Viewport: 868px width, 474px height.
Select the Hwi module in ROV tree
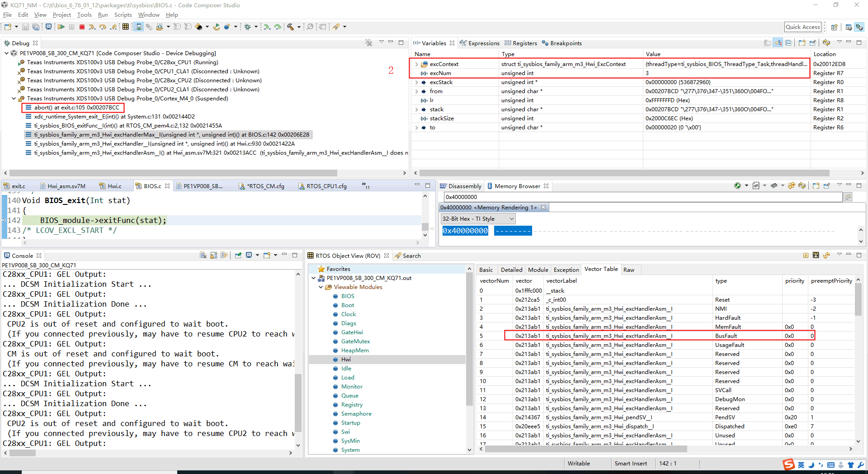pyautogui.click(x=346, y=359)
